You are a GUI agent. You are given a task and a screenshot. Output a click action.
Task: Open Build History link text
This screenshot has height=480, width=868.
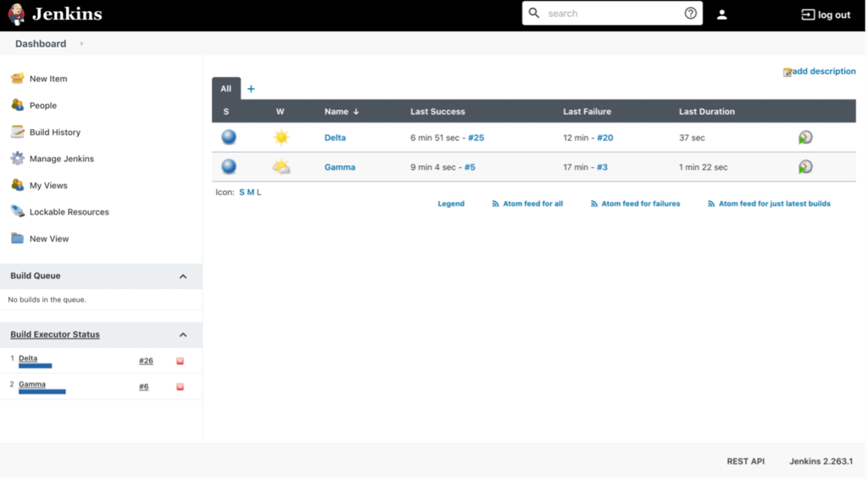tap(55, 131)
